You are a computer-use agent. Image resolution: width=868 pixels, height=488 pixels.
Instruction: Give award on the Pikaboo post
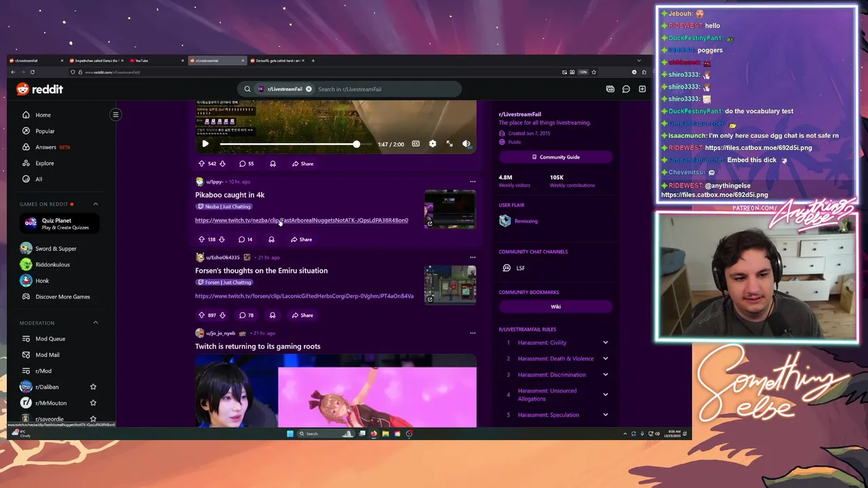point(271,239)
